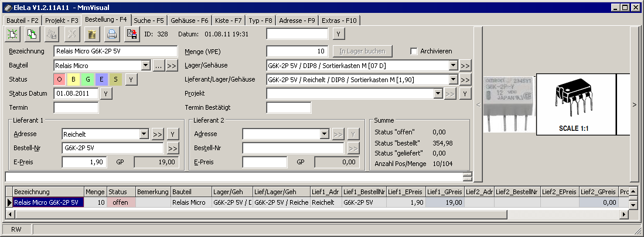Click the trash bin toolbar icon
The width and height of the screenshot is (644, 237).
[92, 34]
